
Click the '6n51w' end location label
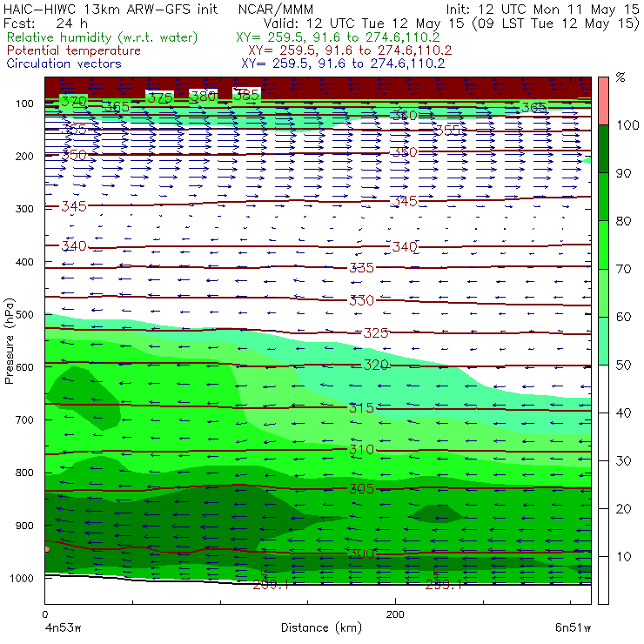pos(573,627)
